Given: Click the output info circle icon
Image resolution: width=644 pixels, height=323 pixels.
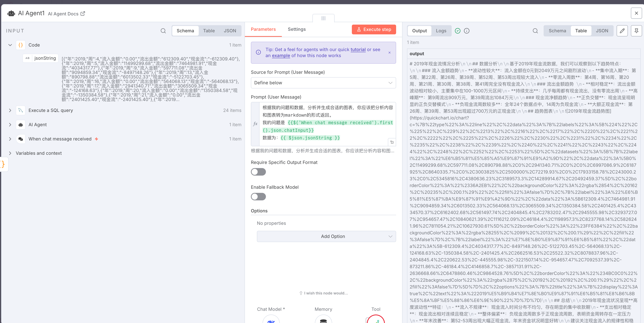Looking at the screenshot, I should [466, 31].
